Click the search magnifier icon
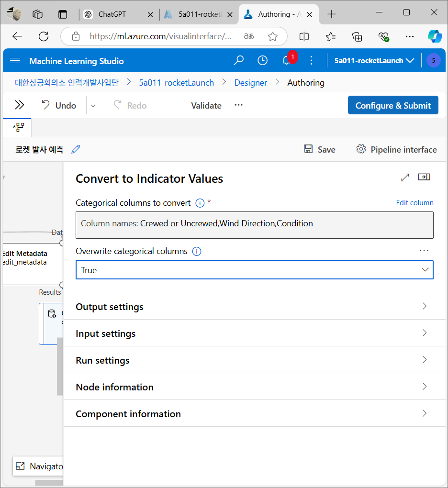 pyautogui.click(x=238, y=60)
